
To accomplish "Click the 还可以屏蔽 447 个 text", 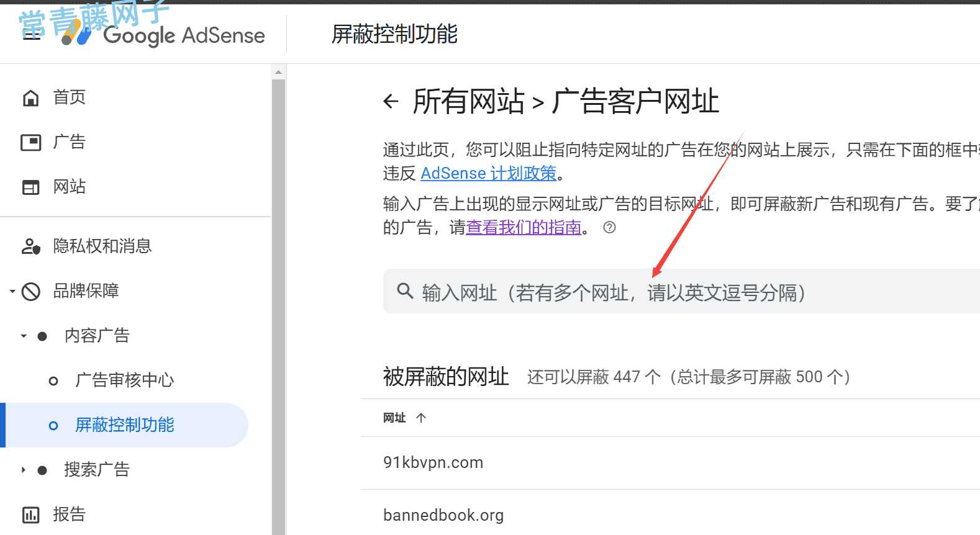I will click(594, 377).
